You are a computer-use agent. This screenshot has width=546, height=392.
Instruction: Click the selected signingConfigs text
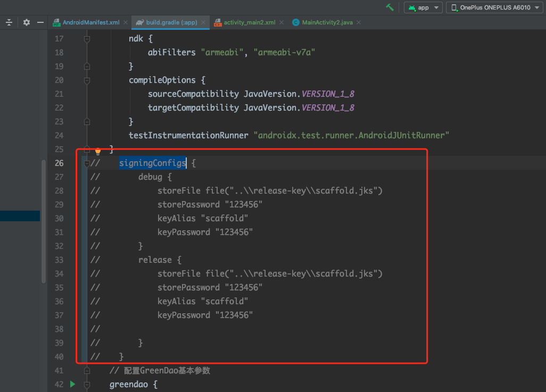pos(153,163)
